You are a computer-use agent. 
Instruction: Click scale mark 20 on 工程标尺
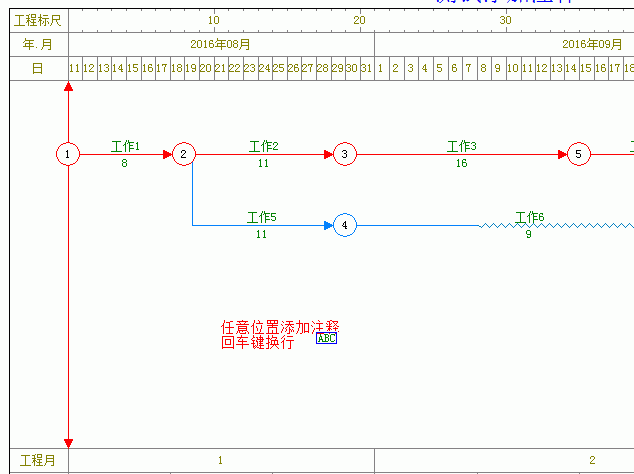[359, 20]
